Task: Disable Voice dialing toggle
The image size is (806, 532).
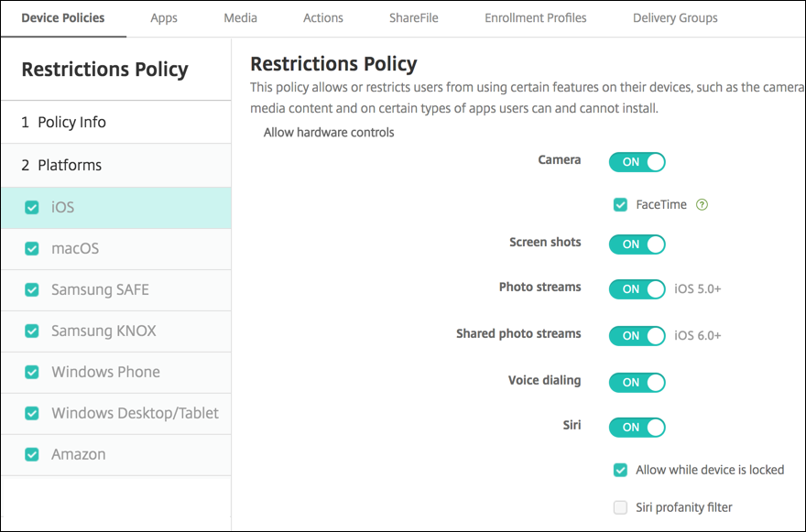Action: point(637,382)
